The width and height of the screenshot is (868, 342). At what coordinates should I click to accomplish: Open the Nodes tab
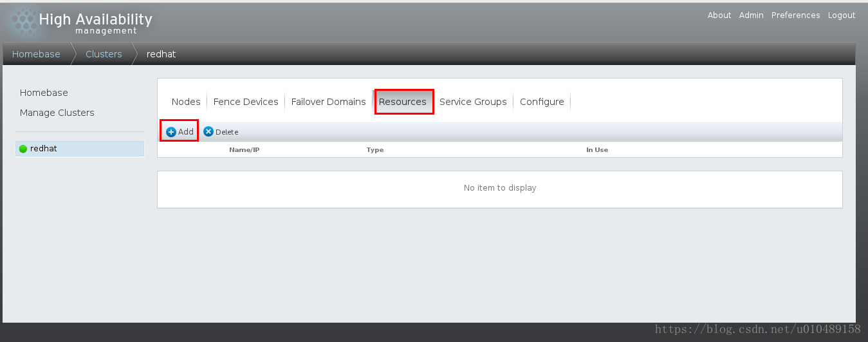[x=186, y=102]
